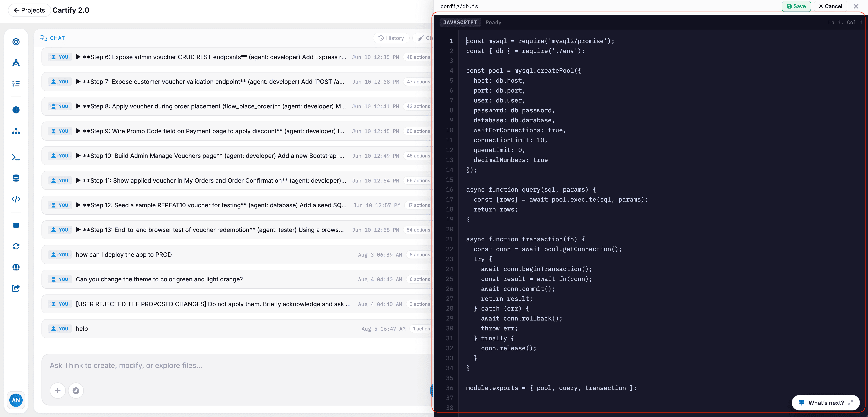Expand the Step 11 applied voucher message

[x=78, y=181]
